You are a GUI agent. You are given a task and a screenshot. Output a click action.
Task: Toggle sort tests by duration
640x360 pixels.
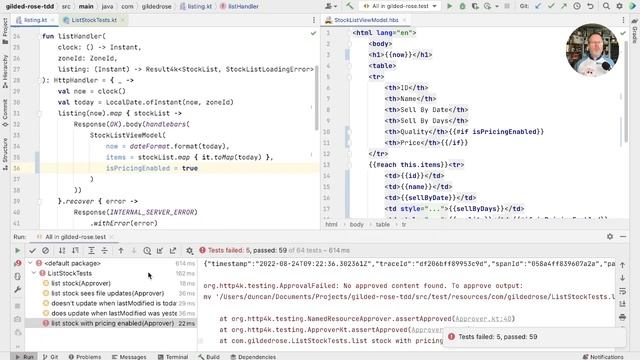76,250
